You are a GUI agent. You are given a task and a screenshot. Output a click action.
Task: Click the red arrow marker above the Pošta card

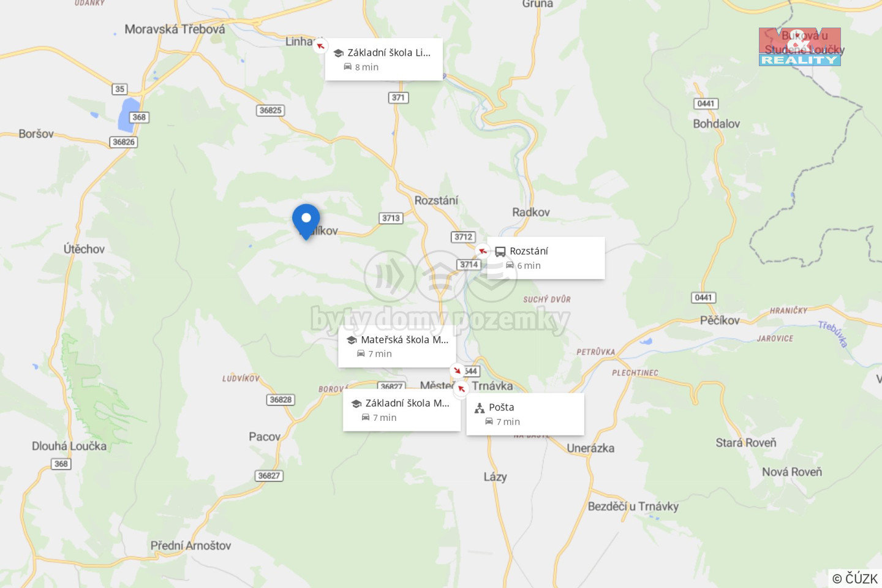(461, 388)
